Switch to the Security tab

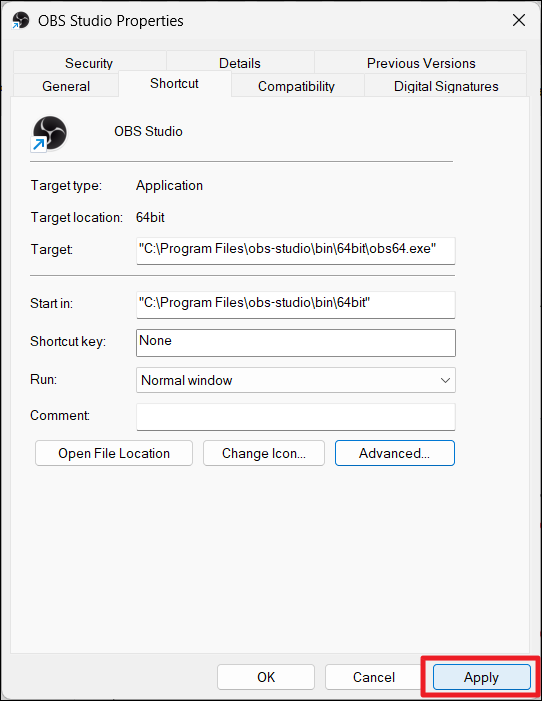point(89,63)
